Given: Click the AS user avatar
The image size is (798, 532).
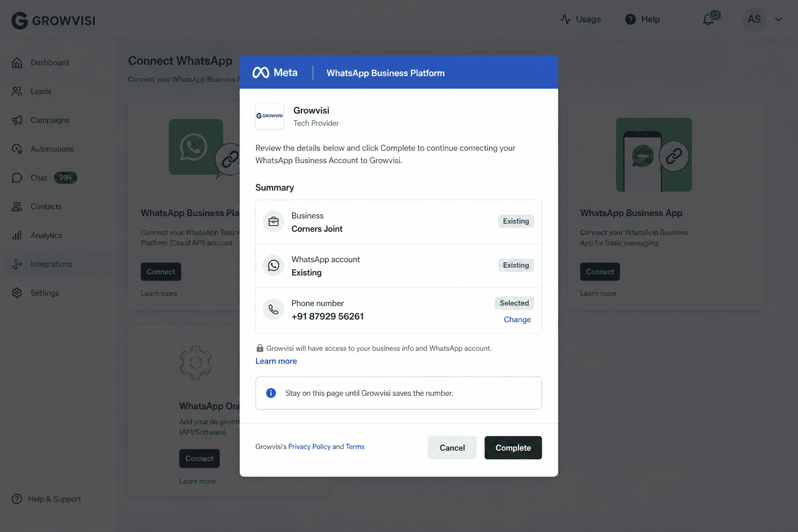Looking at the screenshot, I should click(754, 19).
